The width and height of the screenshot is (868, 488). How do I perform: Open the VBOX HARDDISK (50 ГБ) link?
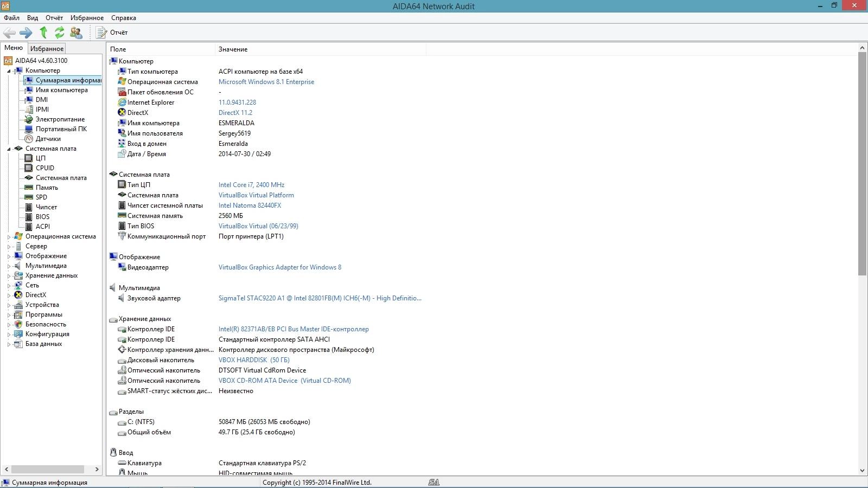(254, 360)
